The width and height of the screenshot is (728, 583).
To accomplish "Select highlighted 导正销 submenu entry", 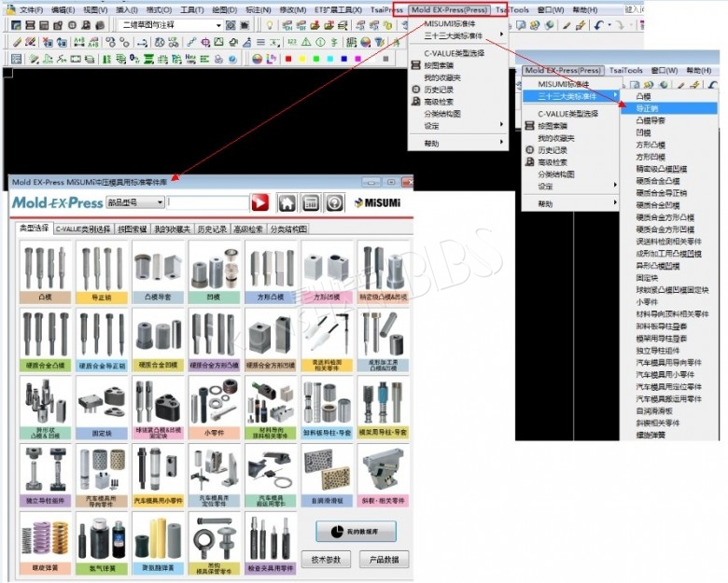I will pyautogui.click(x=669, y=108).
